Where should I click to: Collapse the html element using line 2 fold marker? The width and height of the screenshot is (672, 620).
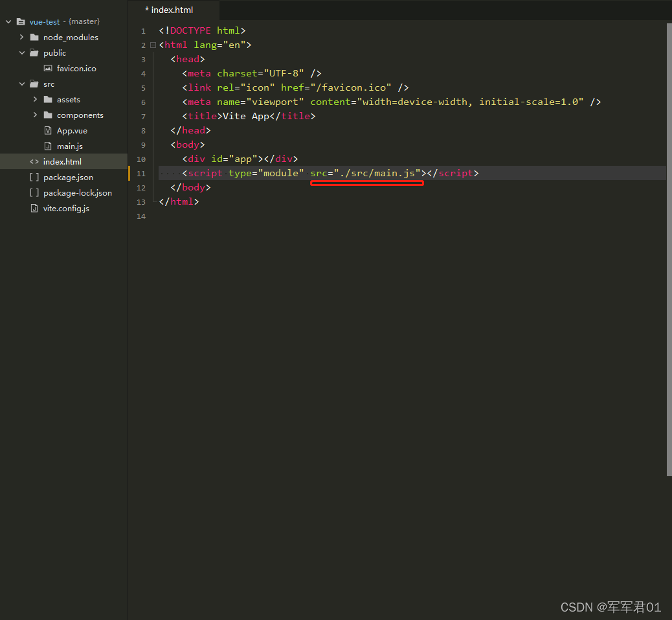pos(153,44)
